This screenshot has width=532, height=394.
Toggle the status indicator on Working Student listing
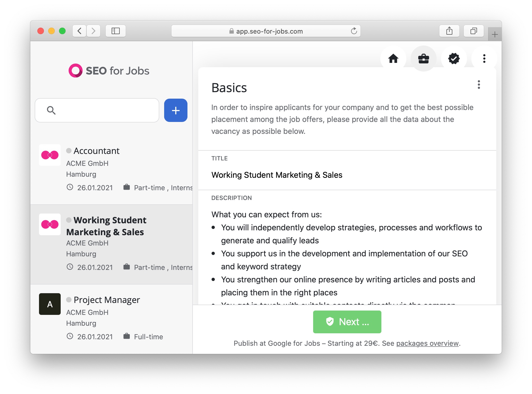tap(69, 220)
